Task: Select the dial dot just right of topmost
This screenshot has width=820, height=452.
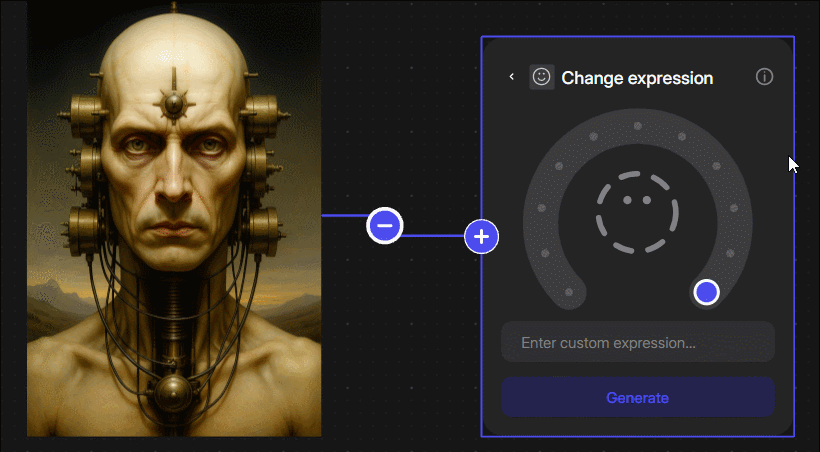Action: 682,137
